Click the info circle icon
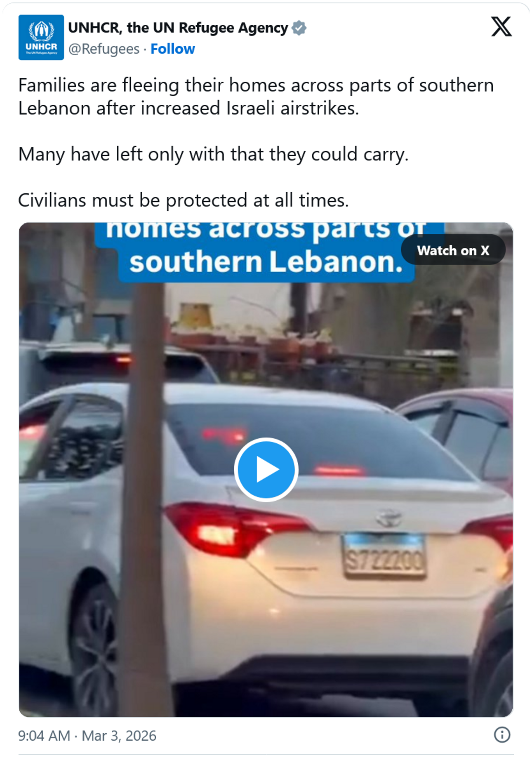This screenshot has height=758, width=532. [x=502, y=734]
